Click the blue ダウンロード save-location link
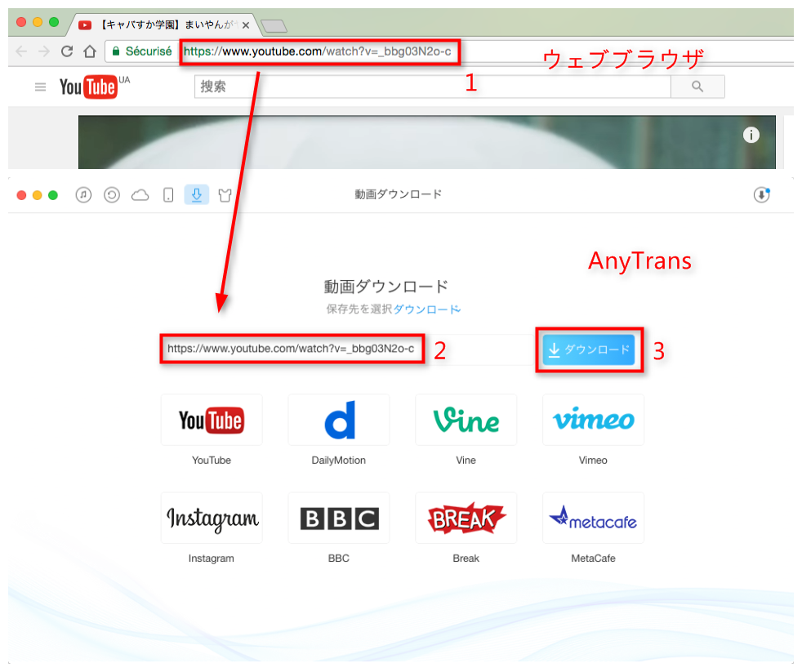This screenshot has width=802, height=672. [426, 309]
